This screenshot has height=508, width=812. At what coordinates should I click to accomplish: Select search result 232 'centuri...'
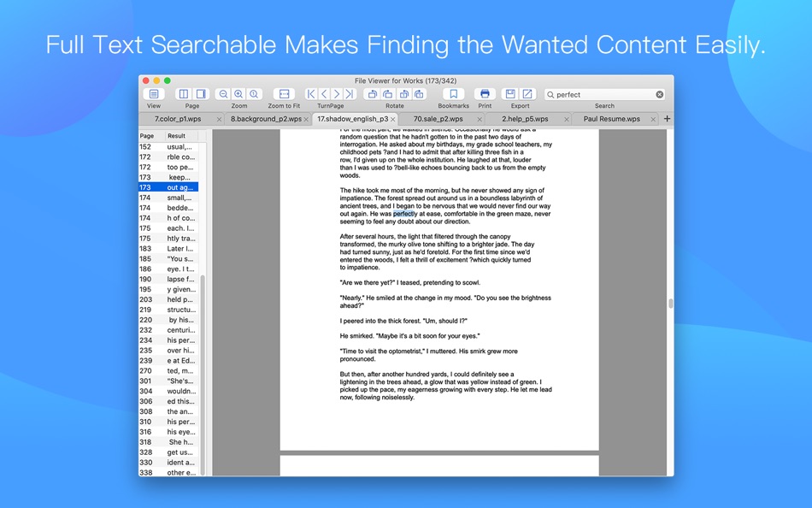(x=168, y=330)
